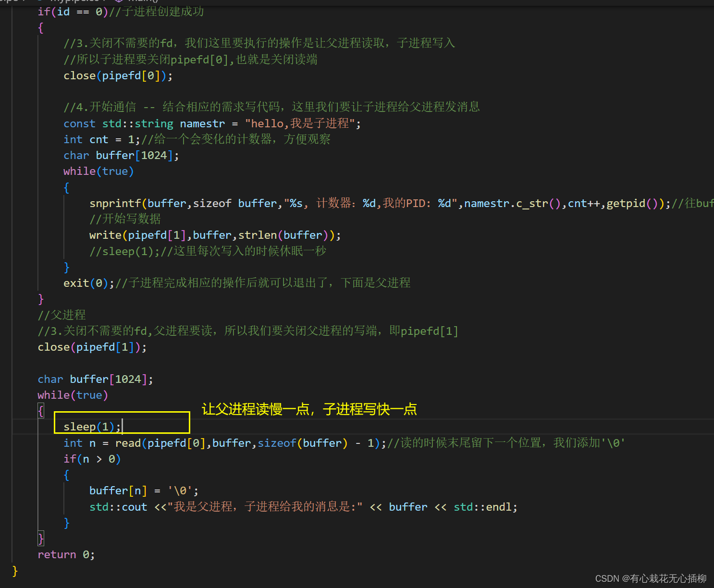Image resolution: width=714 pixels, height=588 pixels.
Task: Click the child's 'char buffer[1024];' after int cnt
Action: [121, 155]
